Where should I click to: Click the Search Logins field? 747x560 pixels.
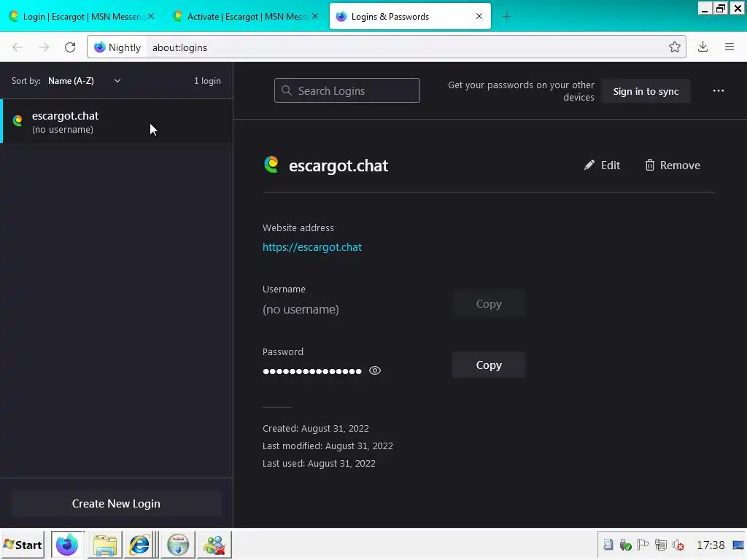coord(347,90)
